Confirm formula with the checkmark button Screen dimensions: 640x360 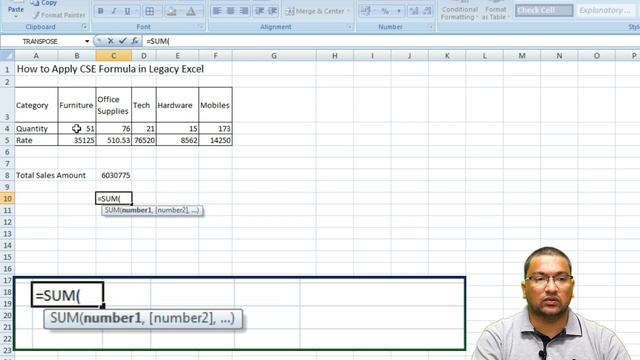[x=122, y=41]
